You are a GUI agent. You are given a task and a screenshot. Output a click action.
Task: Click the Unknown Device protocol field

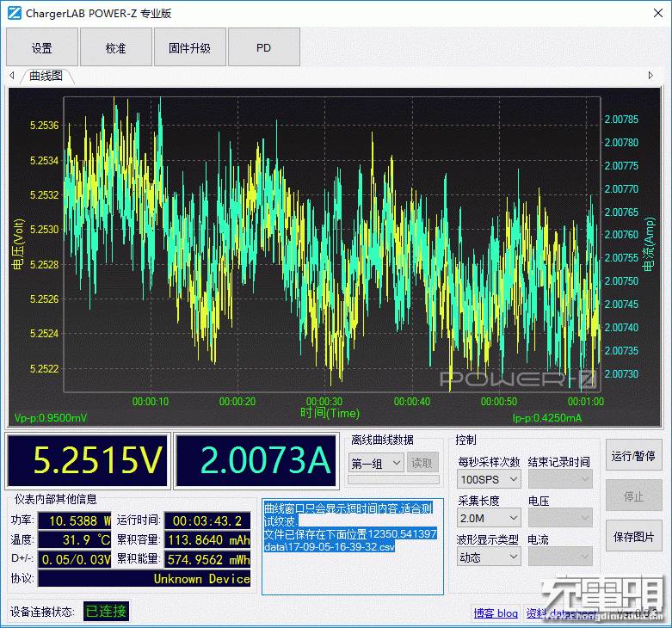[x=145, y=578]
